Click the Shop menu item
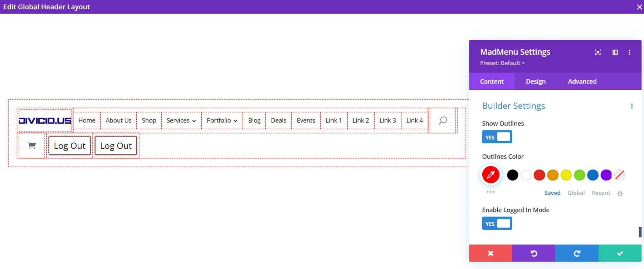This screenshot has width=644, height=269. [149, 120]
